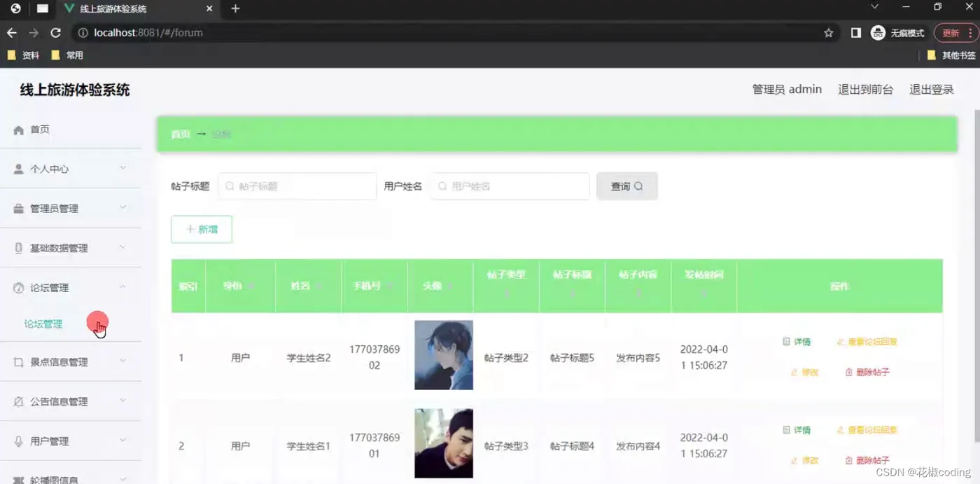
Task: Click the 资料 bookmark folder
Action: 24,55
